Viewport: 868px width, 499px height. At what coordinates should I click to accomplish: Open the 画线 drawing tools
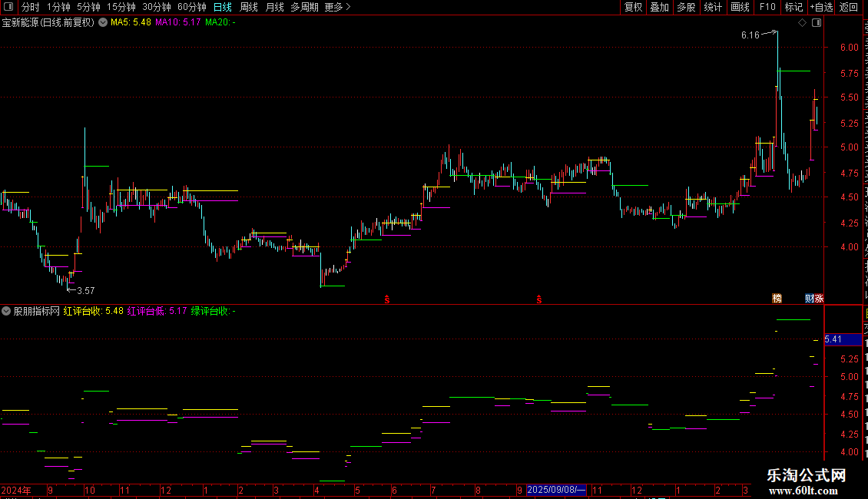740,7
